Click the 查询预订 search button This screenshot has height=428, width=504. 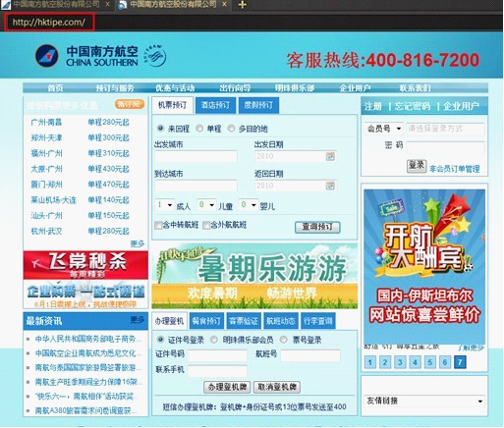[x=317, y=227]
